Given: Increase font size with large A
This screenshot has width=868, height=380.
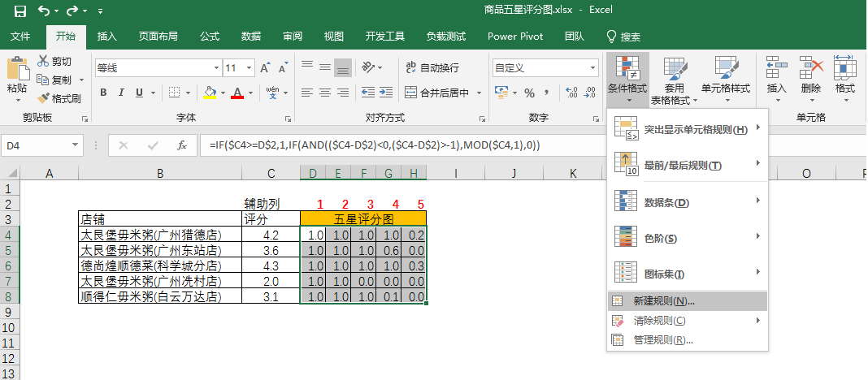Looking at the screenshot, I should (265, 68).
